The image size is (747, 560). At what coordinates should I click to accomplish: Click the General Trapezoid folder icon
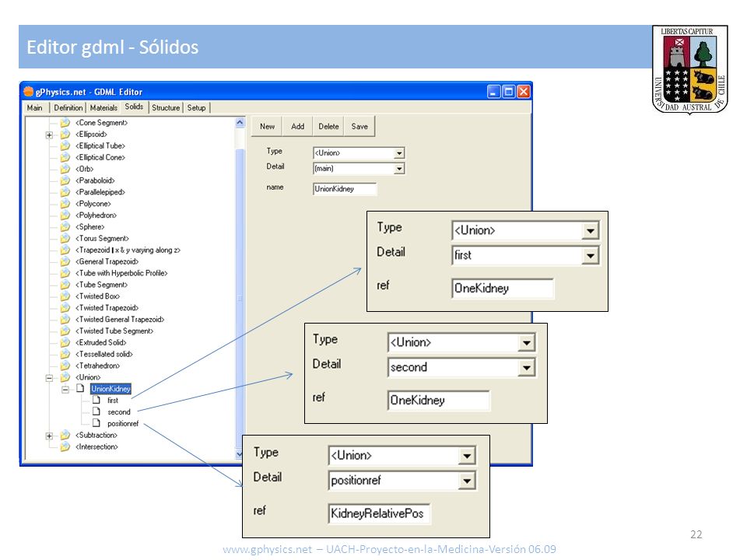click(65, 261)
